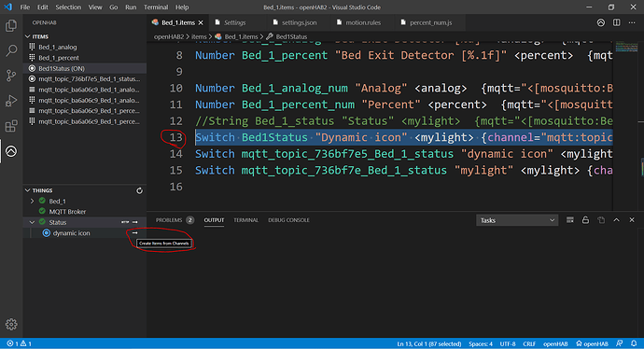Open the Manage gear menu
The image size is (644, 349).
(11, 325)
